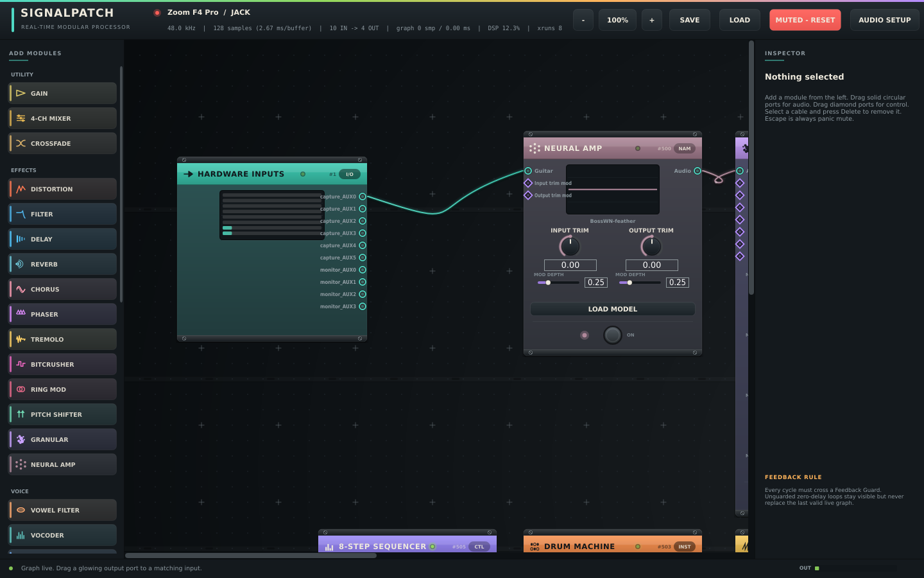Click the 4-CH Mixer module icon
Screen dimensions: 924x578
[x=21, y=118]
